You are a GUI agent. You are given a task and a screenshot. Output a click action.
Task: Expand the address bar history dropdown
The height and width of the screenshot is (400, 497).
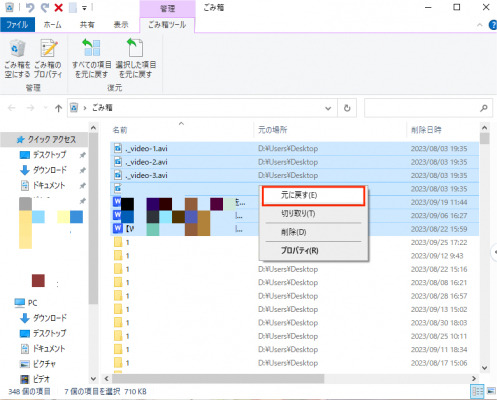(328, 108)
